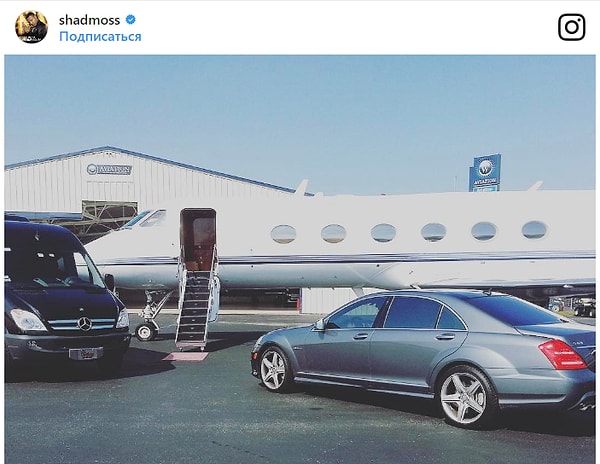Click the shadmoss username link
The image size is (600, 464).
[90, 20]
